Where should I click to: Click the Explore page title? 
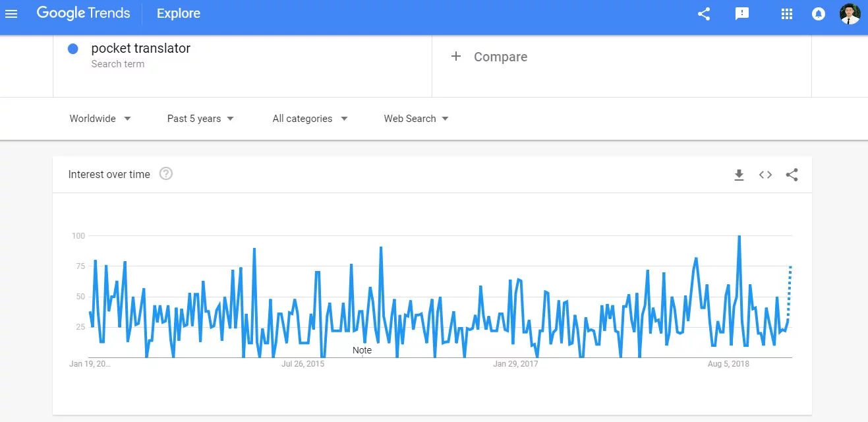coord(179,13)
